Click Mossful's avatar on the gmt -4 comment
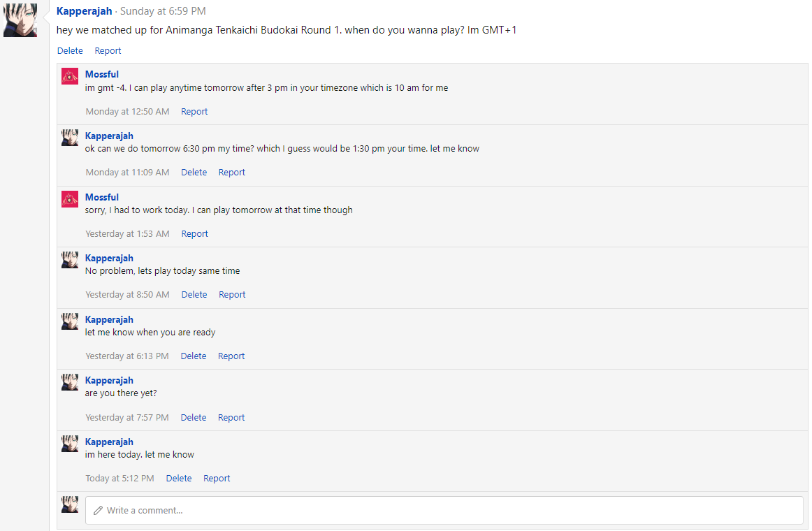812x531 pixels. 70,76
